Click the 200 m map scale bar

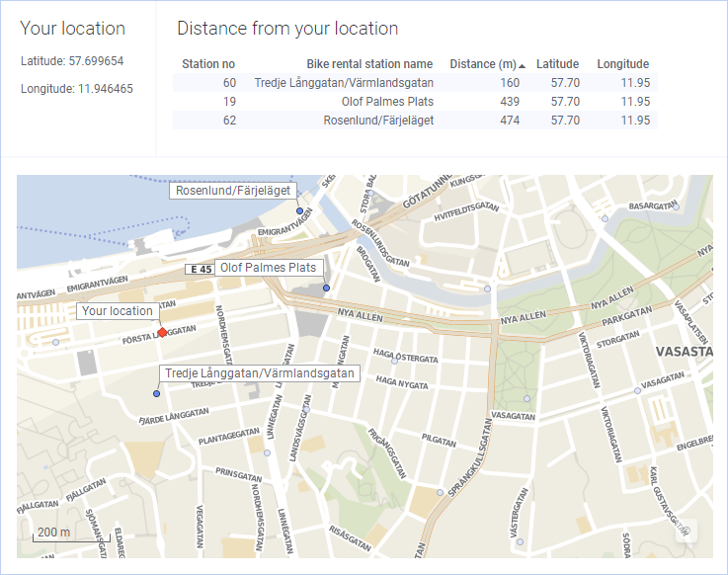coord(53,534)
